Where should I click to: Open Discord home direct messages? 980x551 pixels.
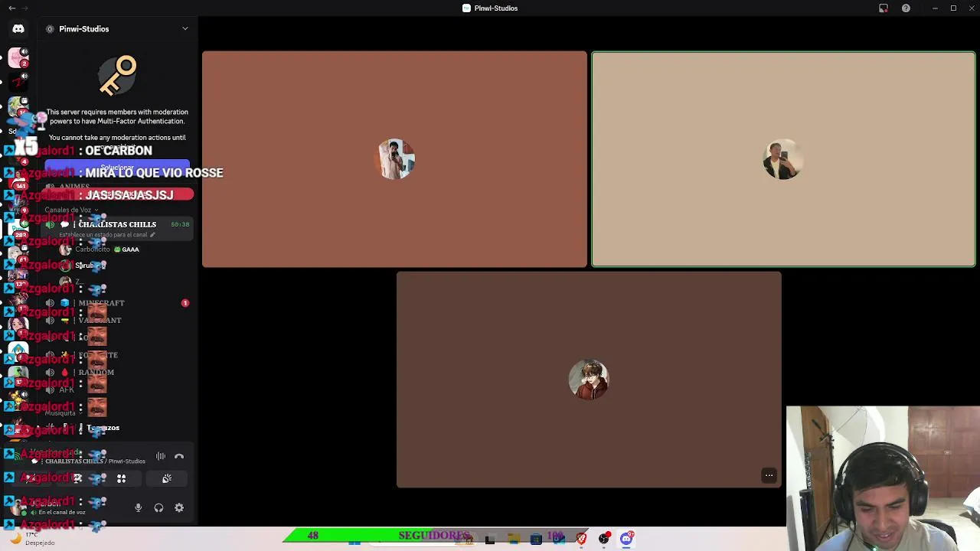click(18, 29)
